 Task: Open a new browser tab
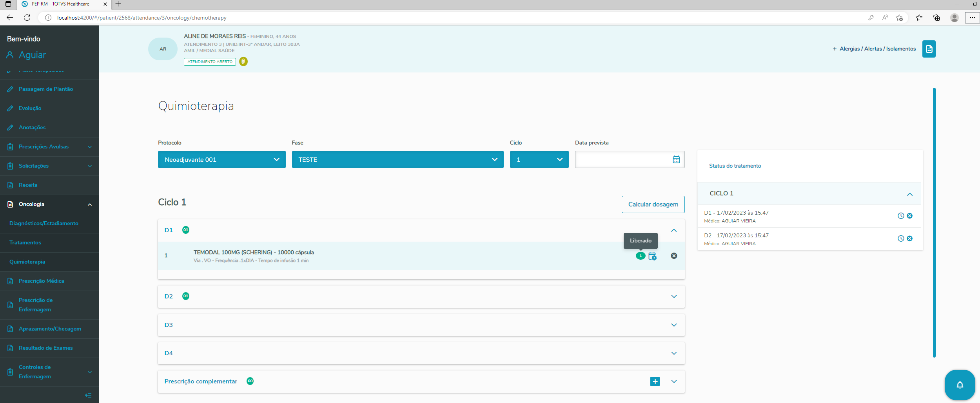click(x=118, y=4)
